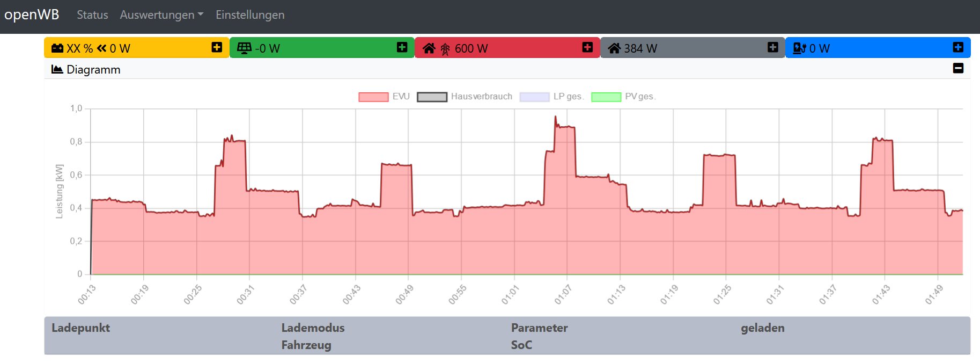
Task: Click the 01:49 time axis label
Action: pyautogui.click(x=933, y=295)
